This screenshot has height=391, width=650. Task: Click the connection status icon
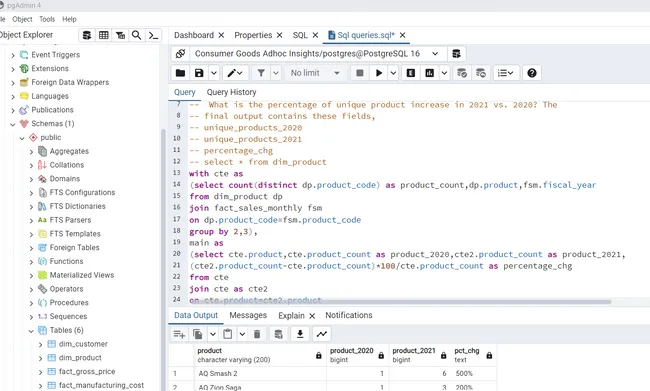point(180,53)
